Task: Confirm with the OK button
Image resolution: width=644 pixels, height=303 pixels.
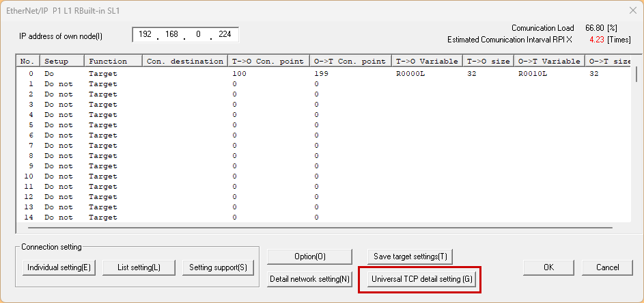Action: pos(548,267)
